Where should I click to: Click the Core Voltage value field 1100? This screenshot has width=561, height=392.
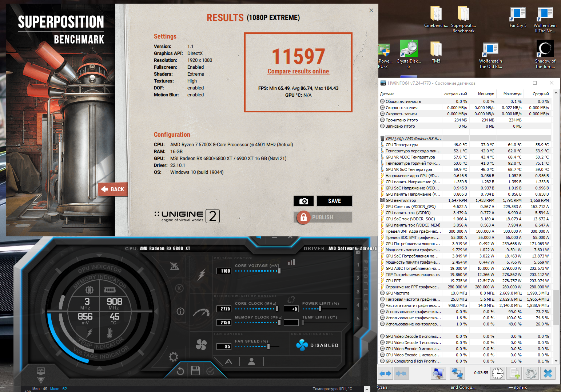224,271
